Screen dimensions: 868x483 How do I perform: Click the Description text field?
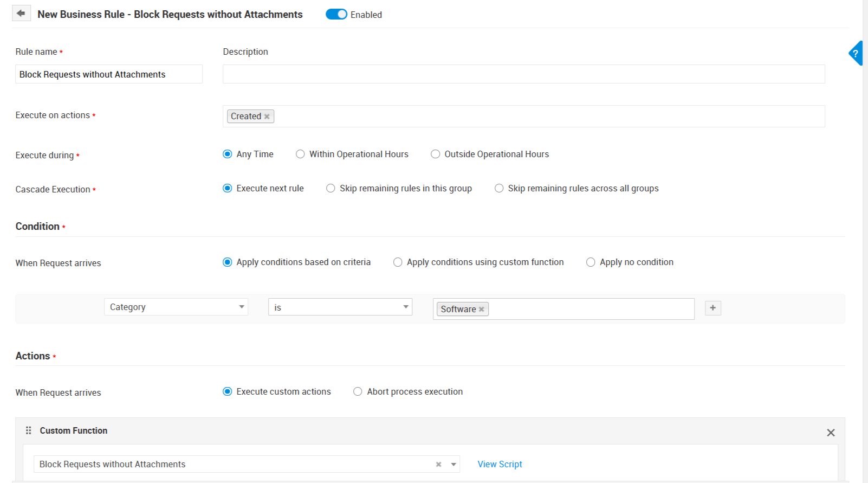(523, 74)
